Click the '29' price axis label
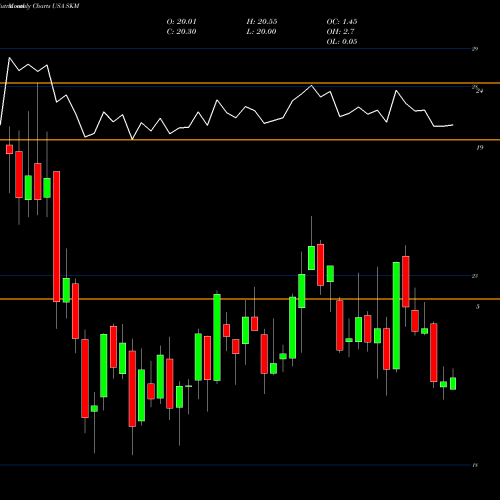 tap(475, 49)
